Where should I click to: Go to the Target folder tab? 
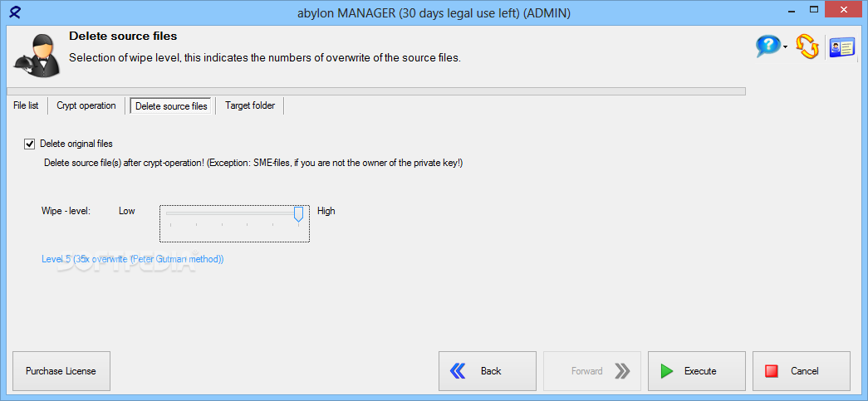coord(250,105)
